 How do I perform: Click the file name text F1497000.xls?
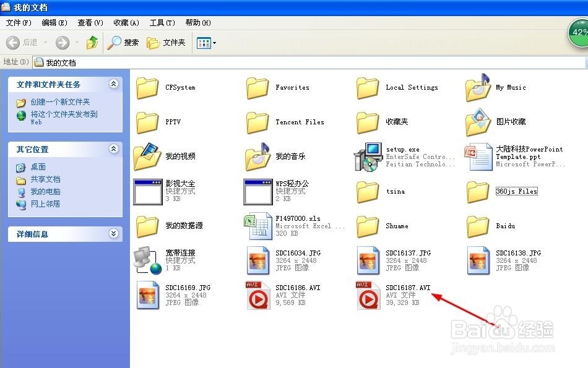pyautogui.click(x=298, y=218)
